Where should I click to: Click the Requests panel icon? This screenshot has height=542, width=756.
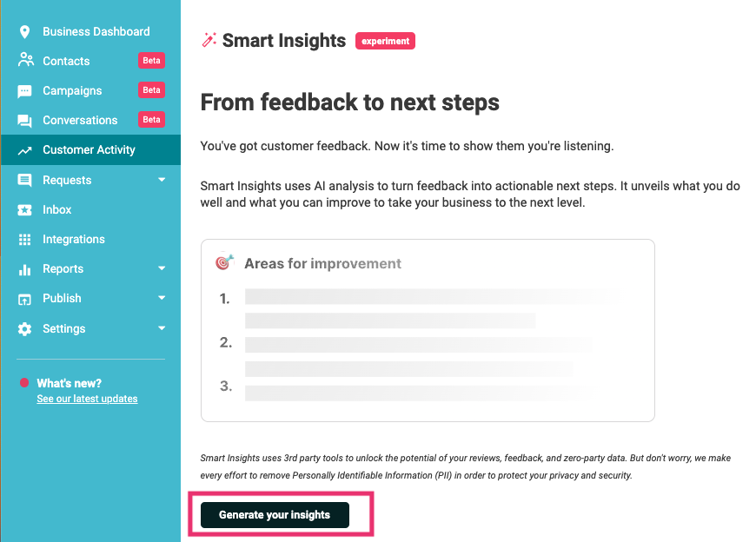(x=24, y=180)
